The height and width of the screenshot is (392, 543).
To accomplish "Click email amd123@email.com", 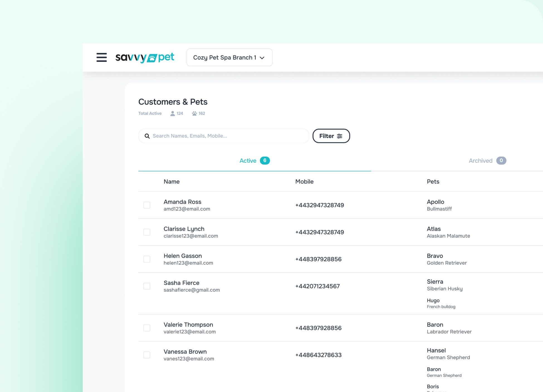I will point(187,209).
